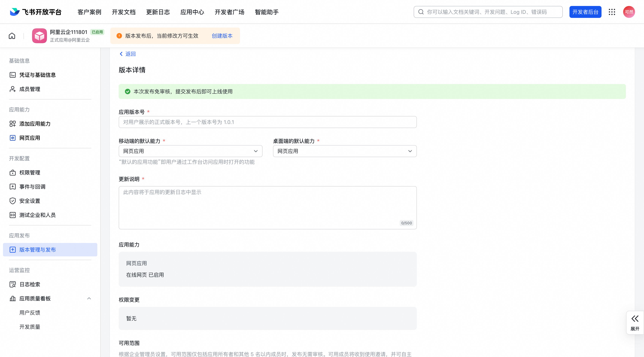Open 桌面端的默认能力 dropdown
The image size is (644, 357).
(x=345, y=151)
